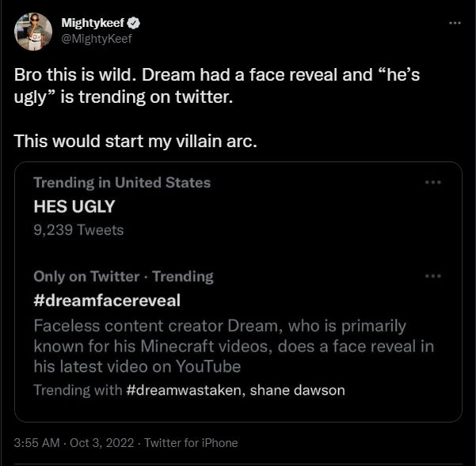This screenshot has width=476, height=466.
Task: Click the Mightykeef profile avatar
Action: tap(33, 31)
